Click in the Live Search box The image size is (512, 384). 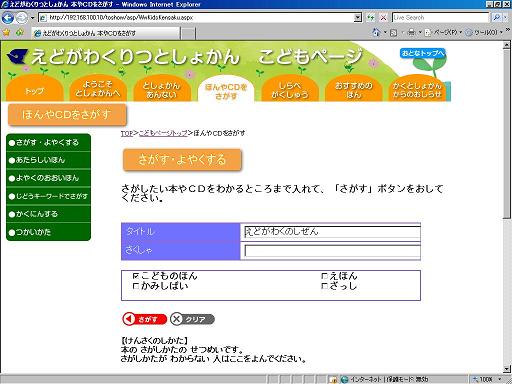point(440,17)
